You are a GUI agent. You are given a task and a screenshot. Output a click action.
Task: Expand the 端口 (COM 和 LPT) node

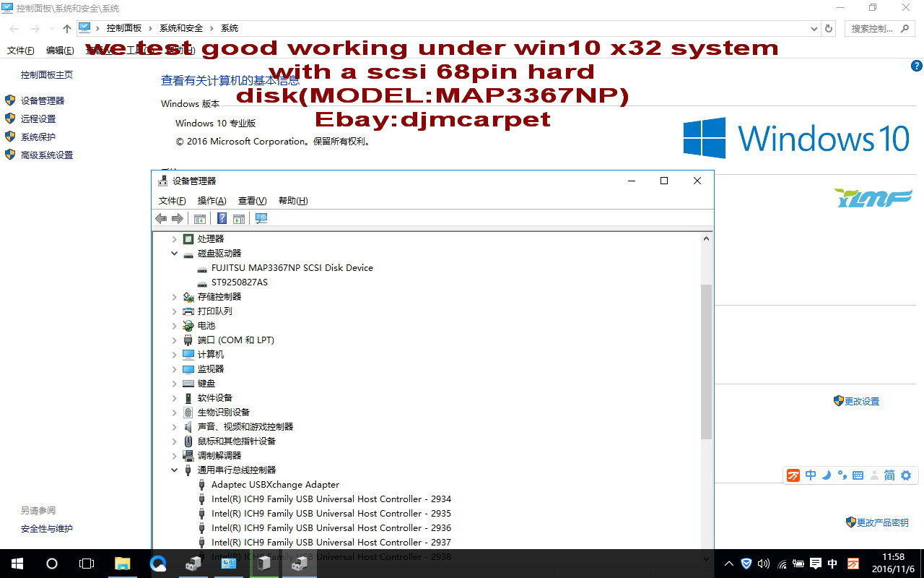pyautogui.click(x=174, y=340)
